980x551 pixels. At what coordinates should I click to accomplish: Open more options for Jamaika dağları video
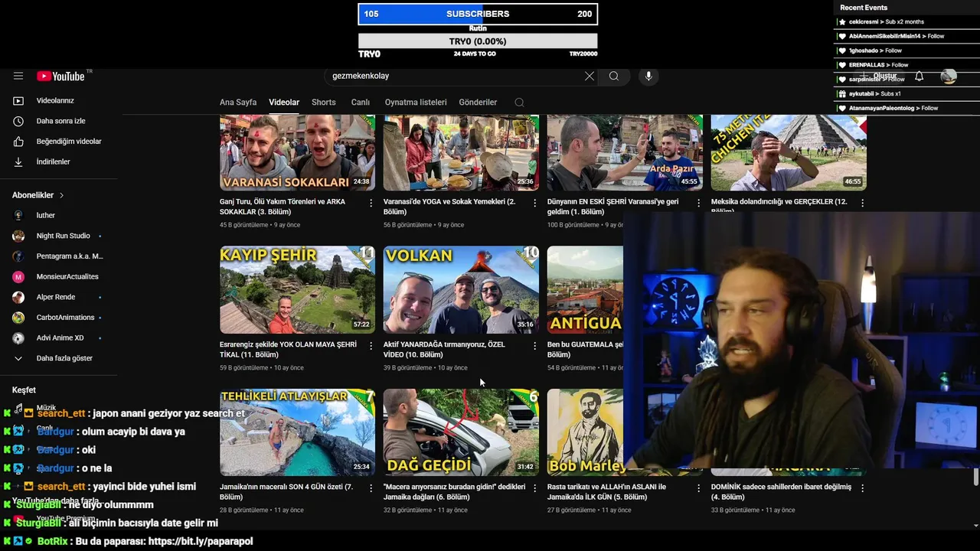[x=534, y=488]
